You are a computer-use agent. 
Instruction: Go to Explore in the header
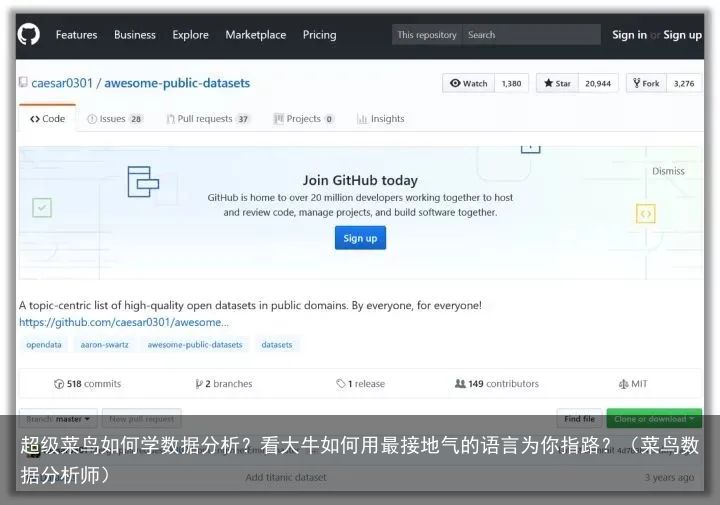pyautogui.click(x=190, y=35)
